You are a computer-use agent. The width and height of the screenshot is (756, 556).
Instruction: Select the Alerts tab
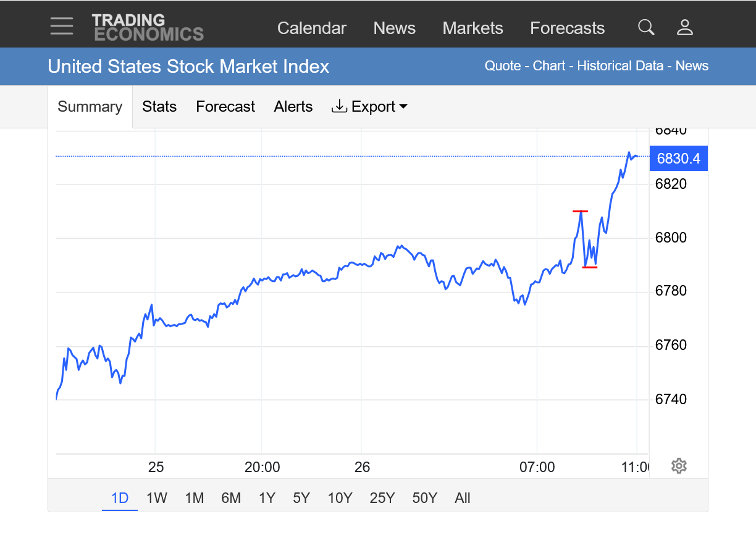pos(293,107)
